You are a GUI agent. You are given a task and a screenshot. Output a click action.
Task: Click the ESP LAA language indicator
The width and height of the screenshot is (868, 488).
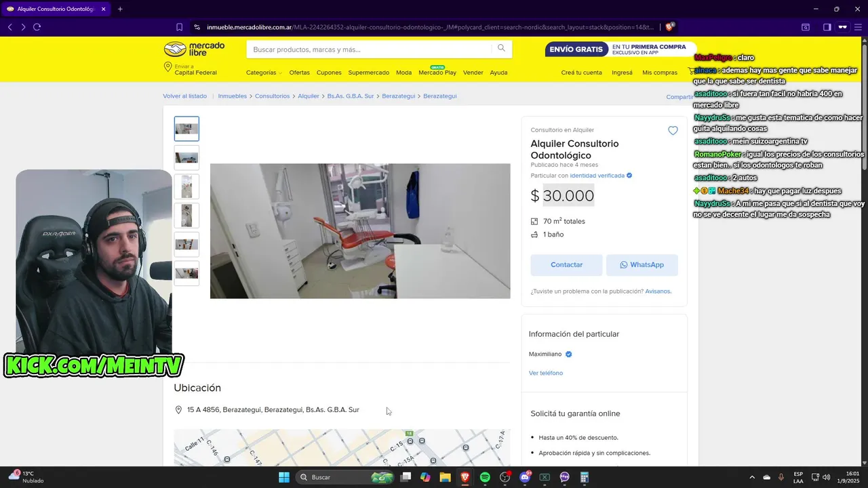(798, 477)
